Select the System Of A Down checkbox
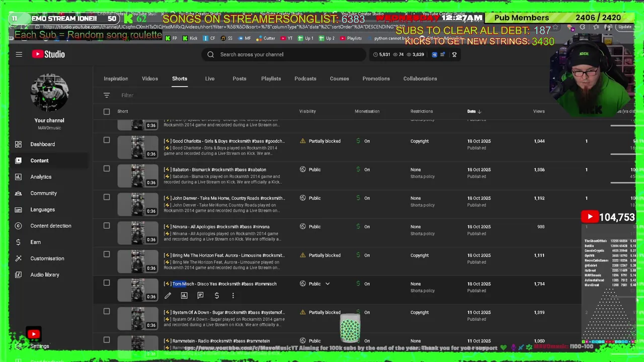The width and height of the screenshot is (644, 362). [x=107, y=311]
